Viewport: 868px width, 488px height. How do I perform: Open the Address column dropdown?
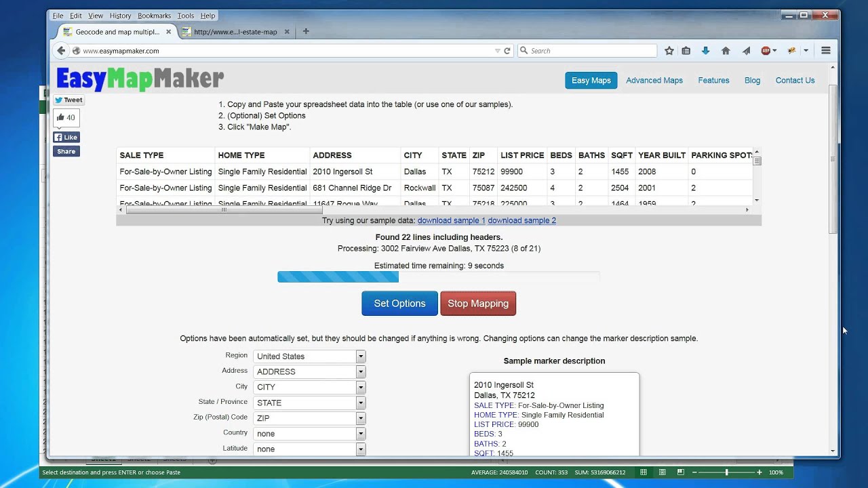click(x=309, y=371)
